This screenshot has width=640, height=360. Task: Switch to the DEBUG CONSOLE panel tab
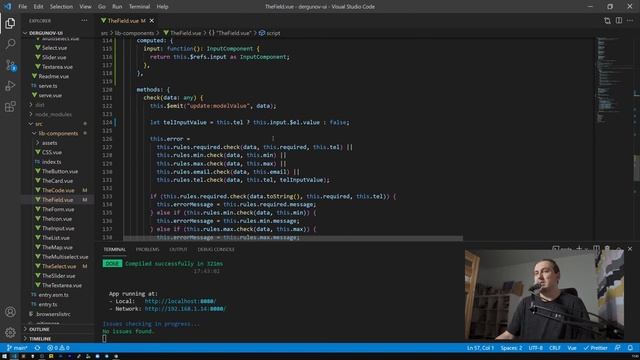[x=216, y=249]
